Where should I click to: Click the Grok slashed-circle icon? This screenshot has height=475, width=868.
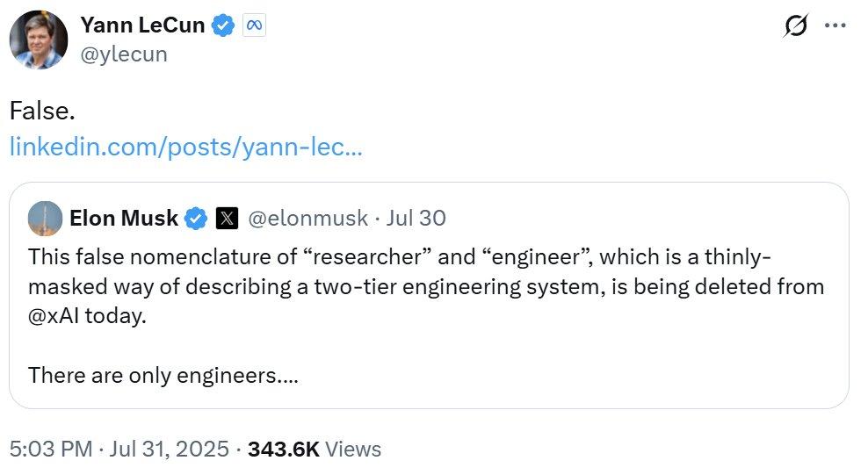pos(795,26)
